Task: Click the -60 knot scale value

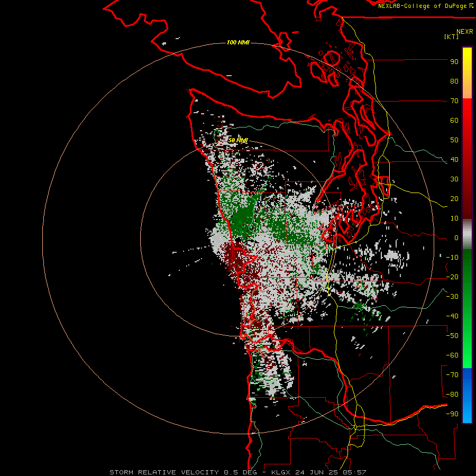Action: [452, 355]
